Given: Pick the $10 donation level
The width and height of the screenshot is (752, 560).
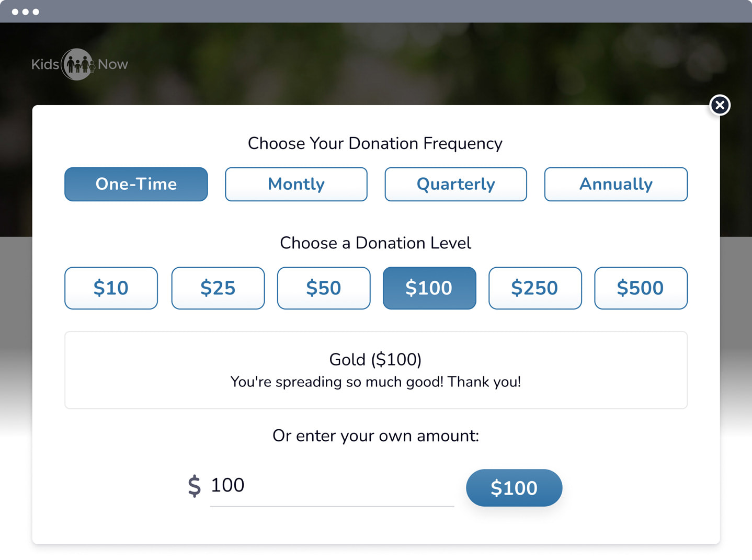Looking at the screenshot, I should (x=111, y=288).
